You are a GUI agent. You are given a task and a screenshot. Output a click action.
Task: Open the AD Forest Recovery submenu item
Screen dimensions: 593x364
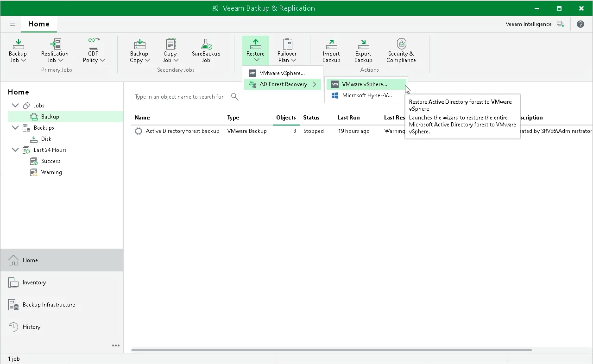click(283, 84)
